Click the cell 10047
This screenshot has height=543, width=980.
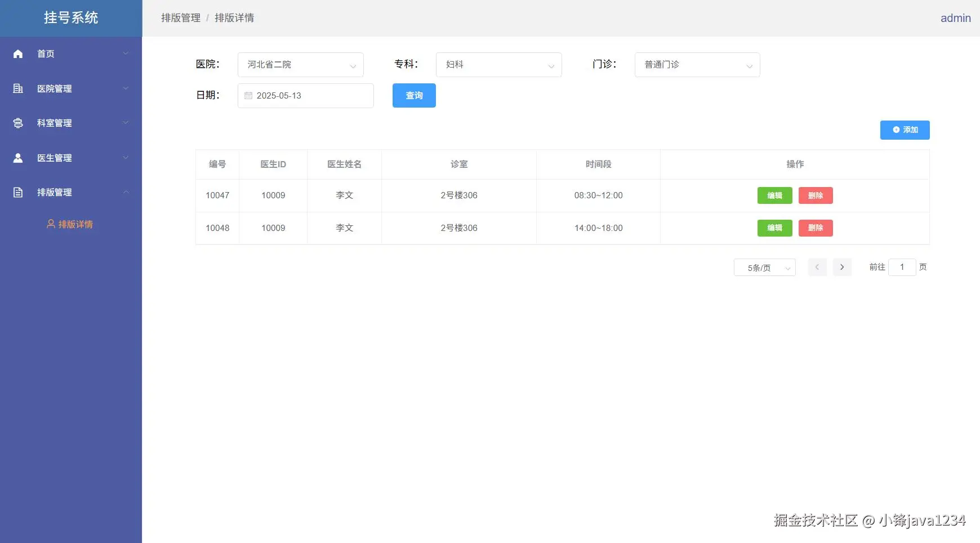click(217, 195)
